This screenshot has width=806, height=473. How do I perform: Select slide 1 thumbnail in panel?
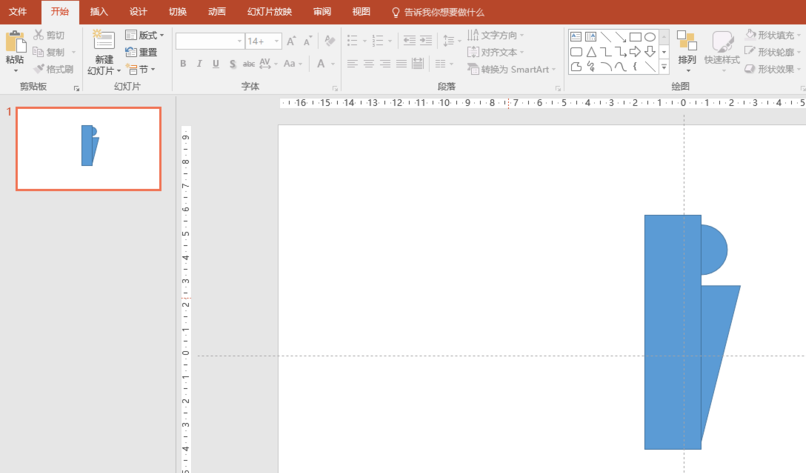[88, 148]
